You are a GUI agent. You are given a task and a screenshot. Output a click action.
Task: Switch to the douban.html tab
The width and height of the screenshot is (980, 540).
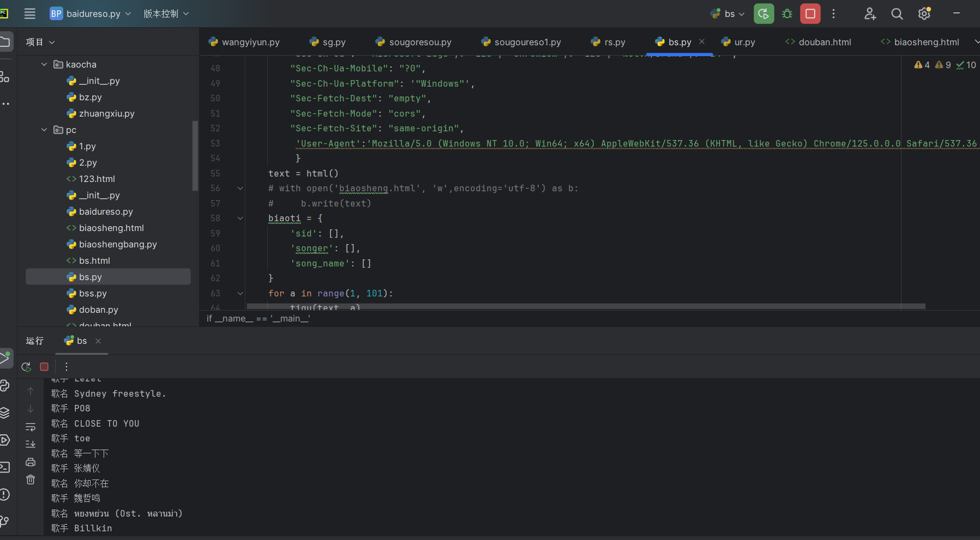[818, 42]
